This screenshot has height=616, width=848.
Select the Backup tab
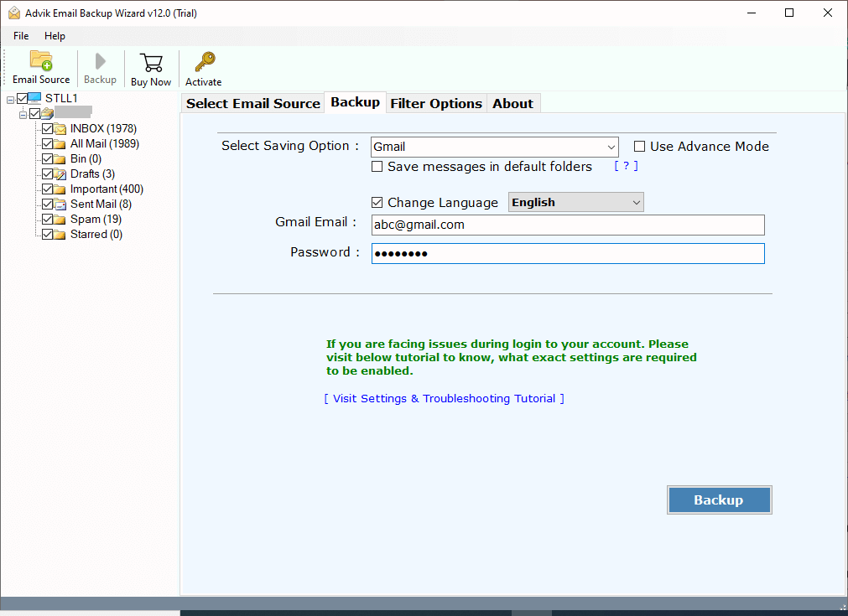tap(356, 102)
